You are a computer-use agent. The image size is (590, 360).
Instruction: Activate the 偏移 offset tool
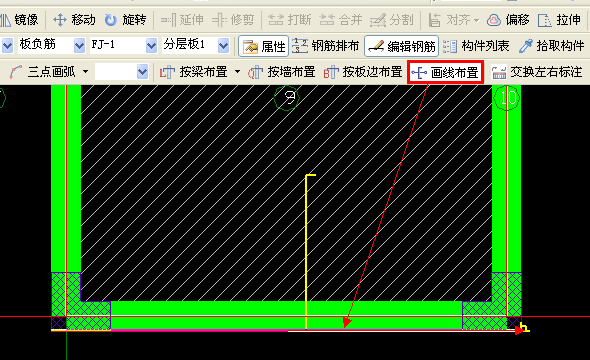click(508, 20)
